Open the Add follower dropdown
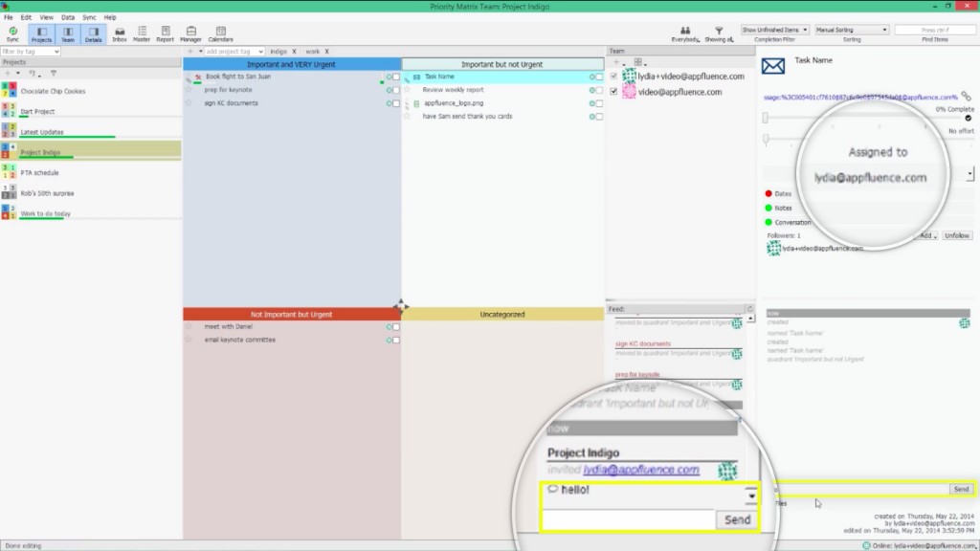980x551 pixels. (x=927, y=235)
